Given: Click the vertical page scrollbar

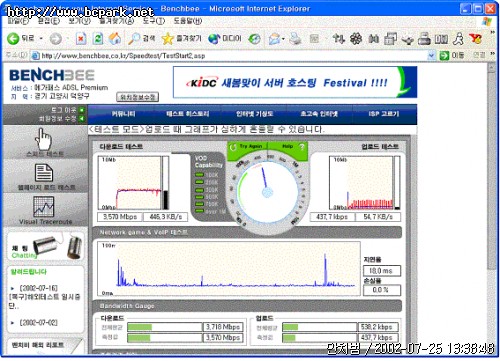Looking at the screenshot, I should pyautogui.click(x=491, y=209).
